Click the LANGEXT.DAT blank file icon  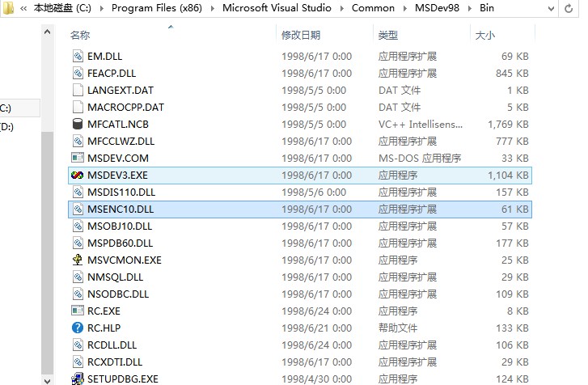(78, 91)
